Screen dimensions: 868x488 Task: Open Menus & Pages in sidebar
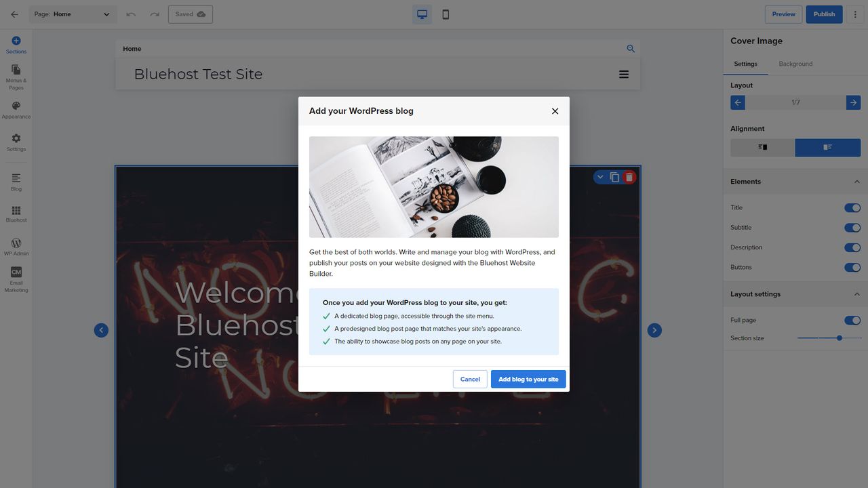click(x=16, y=77)
